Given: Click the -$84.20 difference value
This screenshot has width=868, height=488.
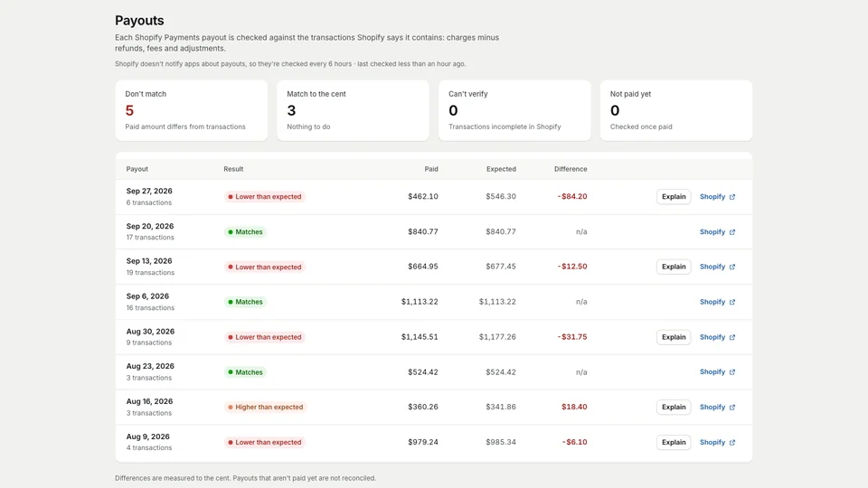Looking at the screenshot, I should point(572,196).
